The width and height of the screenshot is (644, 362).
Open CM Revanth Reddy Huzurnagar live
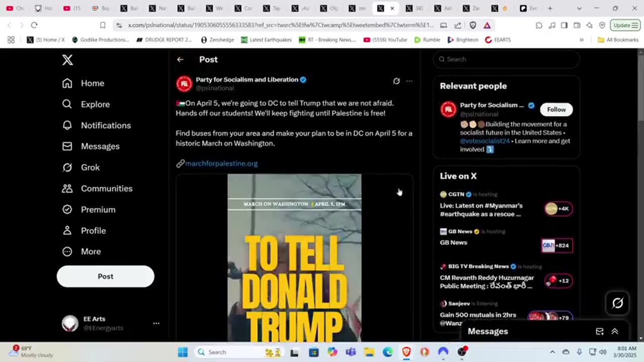click(x=506, y=277)
